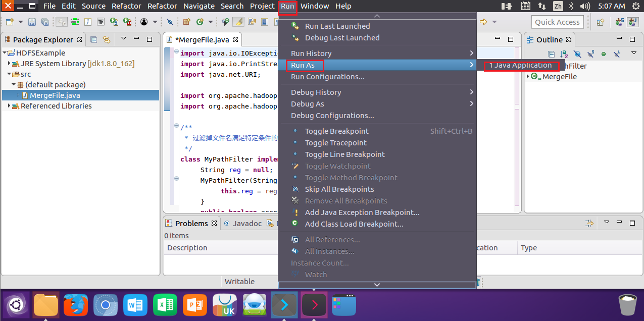
Task: Click the Open Perspective icon
Action: [601, 22]
